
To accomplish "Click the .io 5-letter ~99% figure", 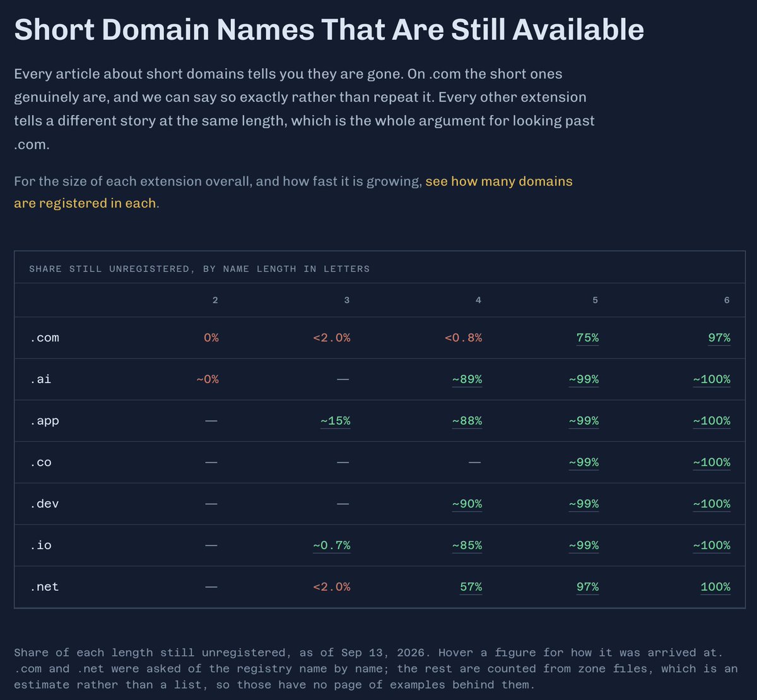I will coord(584,545).
